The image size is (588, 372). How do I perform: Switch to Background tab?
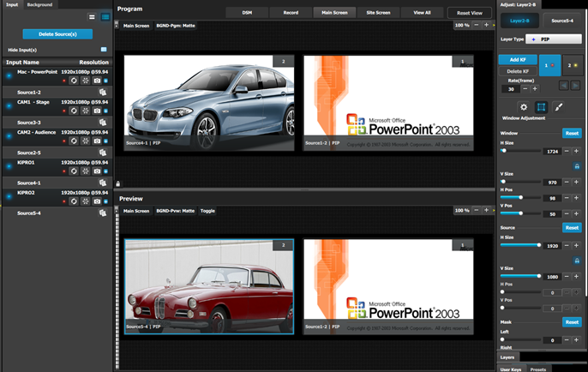point(39,4)
